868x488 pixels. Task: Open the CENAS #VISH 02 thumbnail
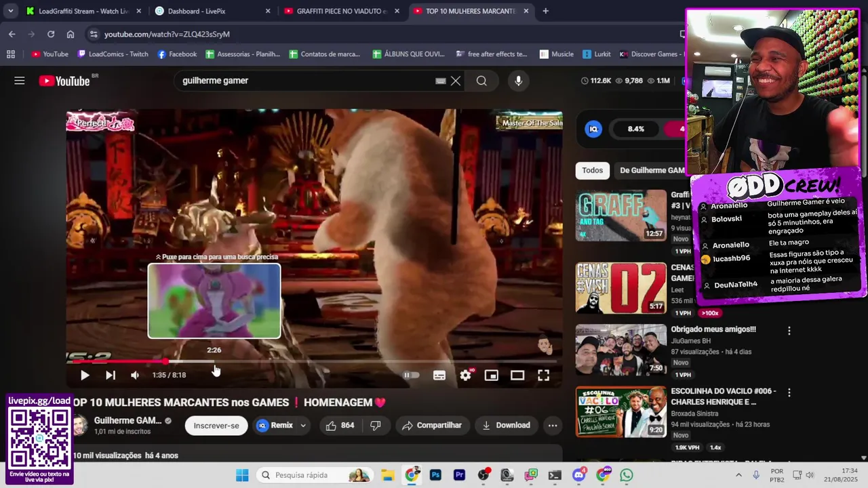pyautogui.click(x=621, y=288)
